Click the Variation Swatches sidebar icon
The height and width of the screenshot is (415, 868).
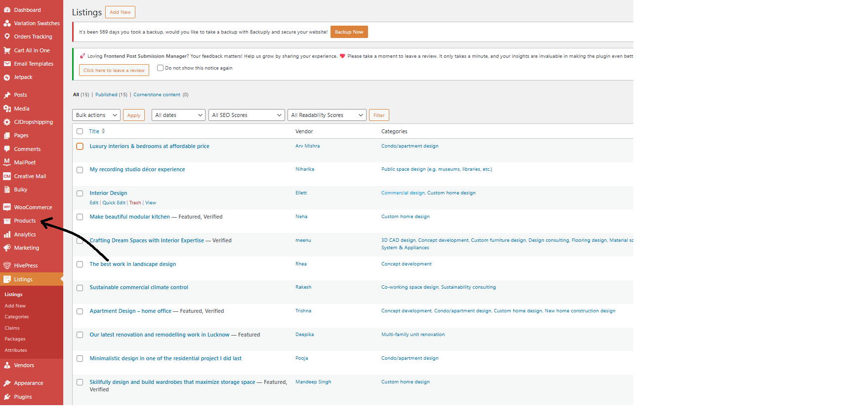point(7,23)
